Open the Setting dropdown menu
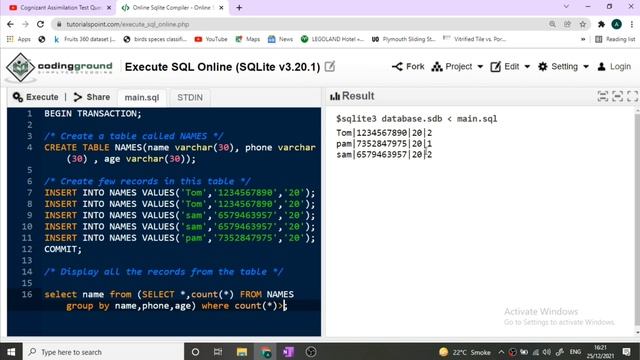Image resolution: width=640 pixels, height=360 pixels. coord(563,67)
